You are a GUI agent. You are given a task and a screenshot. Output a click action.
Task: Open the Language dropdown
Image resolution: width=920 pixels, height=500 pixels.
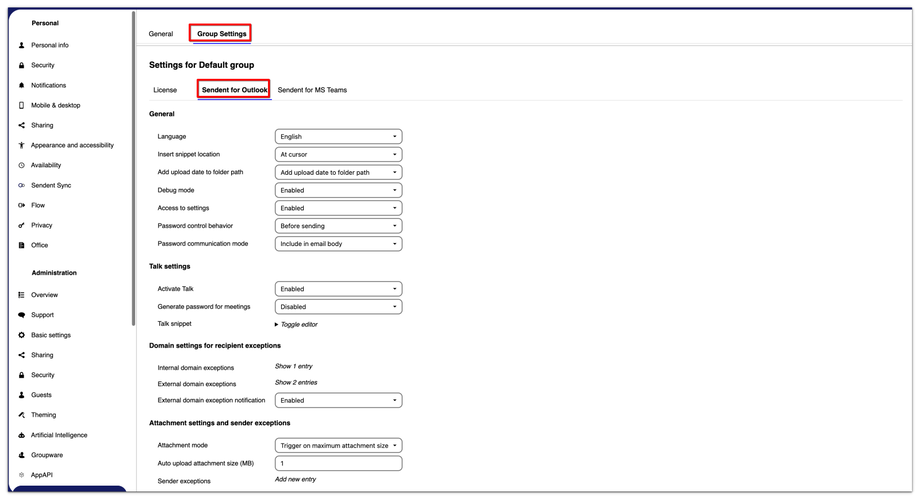coord(339,136)
